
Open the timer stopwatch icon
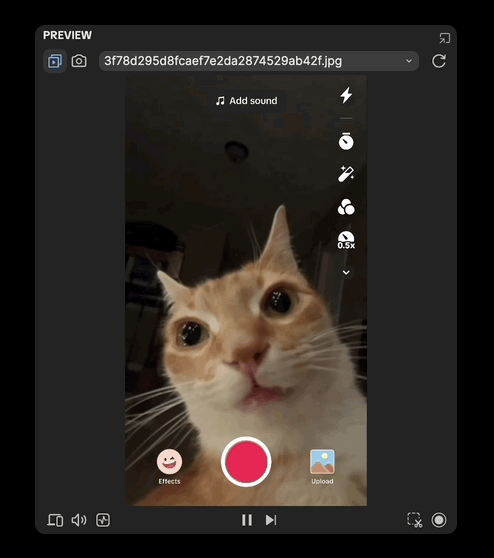point(346,141)
